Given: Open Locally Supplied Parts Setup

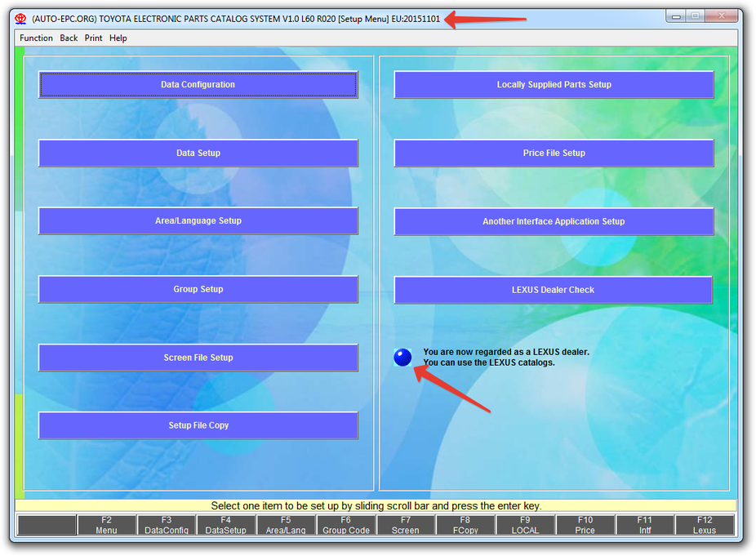Looking at the screenshot, I should pos(554,84).
